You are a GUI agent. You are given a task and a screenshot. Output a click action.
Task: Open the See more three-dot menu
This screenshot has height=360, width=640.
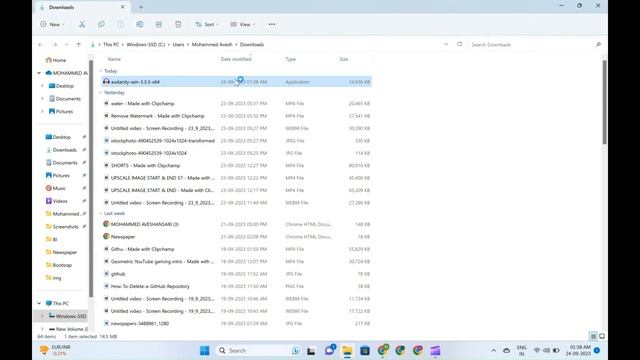click(x=272, y=24)
